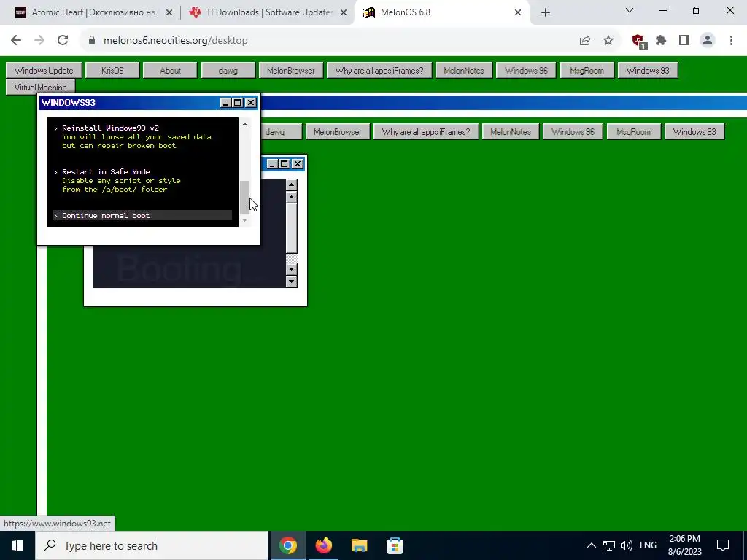The width and height of the screenshot is (747, 560).
Task: Open the About button in top row
Action: click(170, 71)
